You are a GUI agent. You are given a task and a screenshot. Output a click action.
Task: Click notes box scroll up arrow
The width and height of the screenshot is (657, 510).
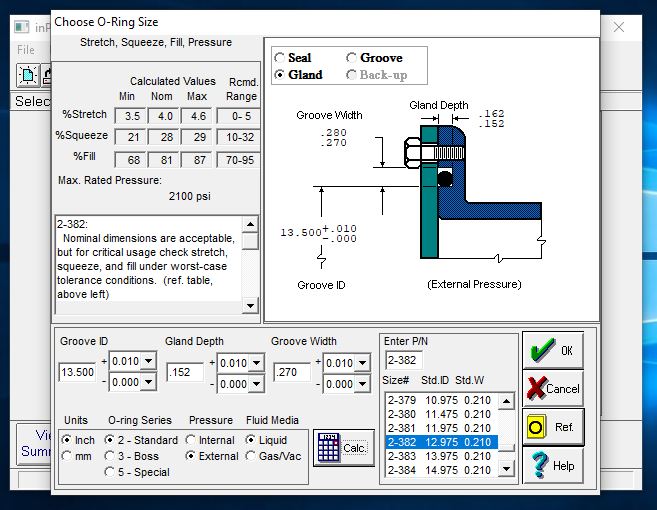click(250, 224)
